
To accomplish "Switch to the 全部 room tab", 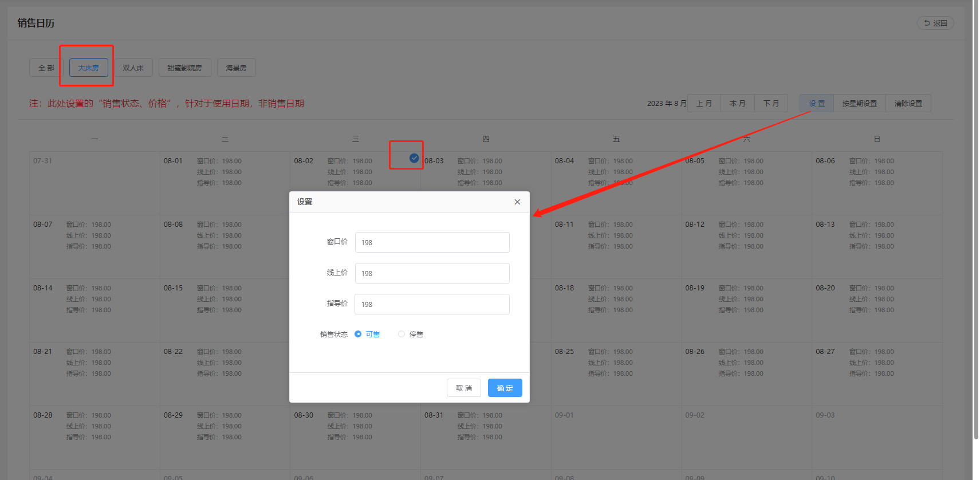I will pyautogui.click(x=46, y=68).
